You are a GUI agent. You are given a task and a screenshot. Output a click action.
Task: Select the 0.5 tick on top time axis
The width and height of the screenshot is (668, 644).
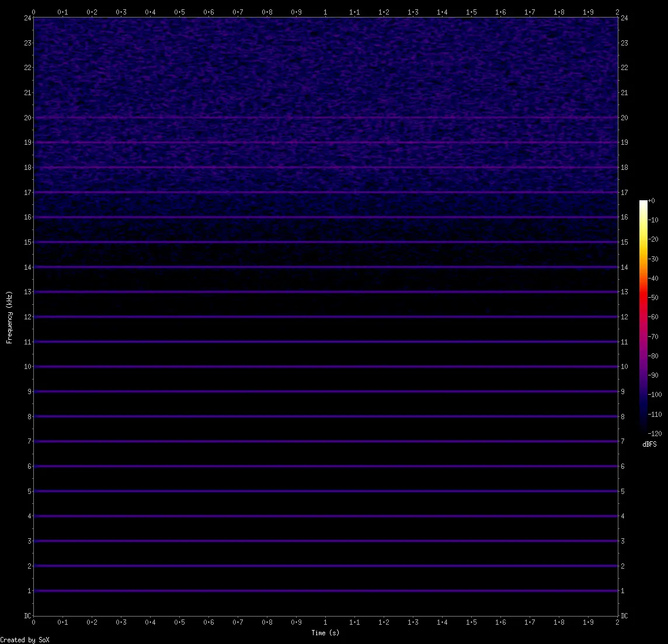179,12
